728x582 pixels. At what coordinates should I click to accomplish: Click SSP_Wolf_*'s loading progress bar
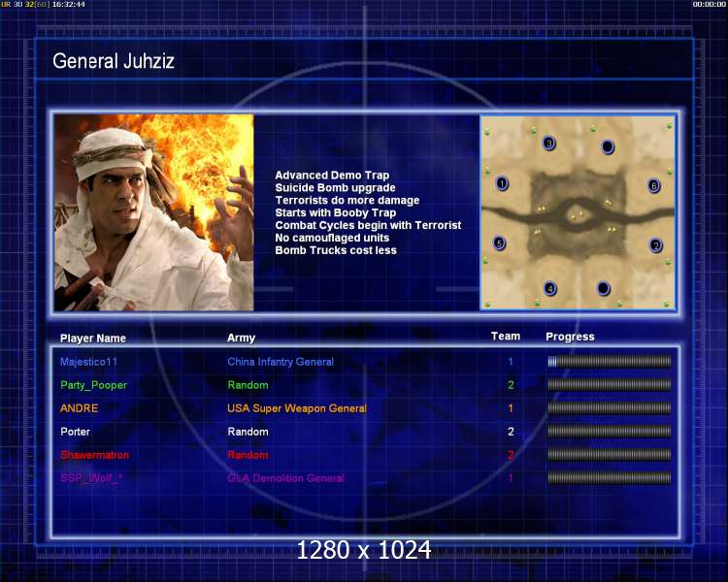coord(610,477)
